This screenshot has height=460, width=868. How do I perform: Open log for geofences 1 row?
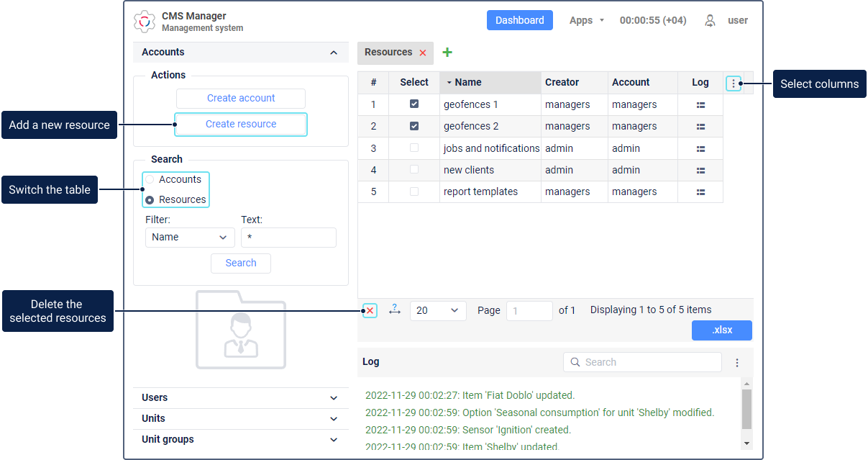click(700, 105)
